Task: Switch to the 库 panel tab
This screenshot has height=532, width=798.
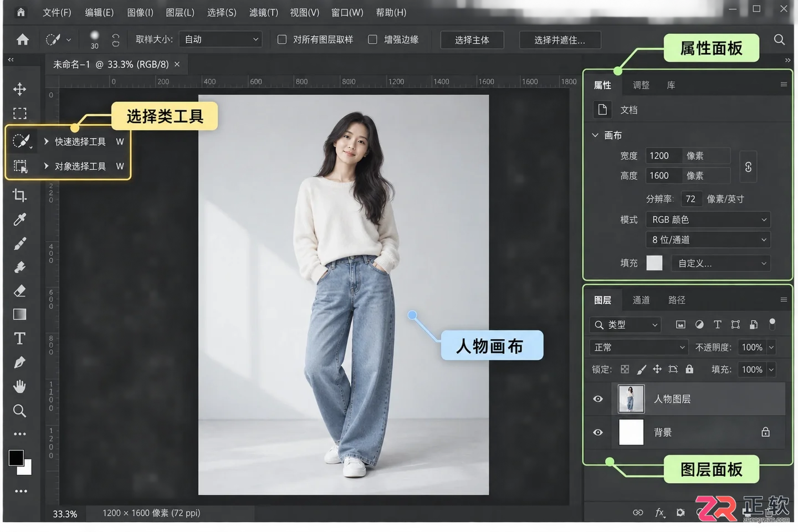Action: (671, 85)
